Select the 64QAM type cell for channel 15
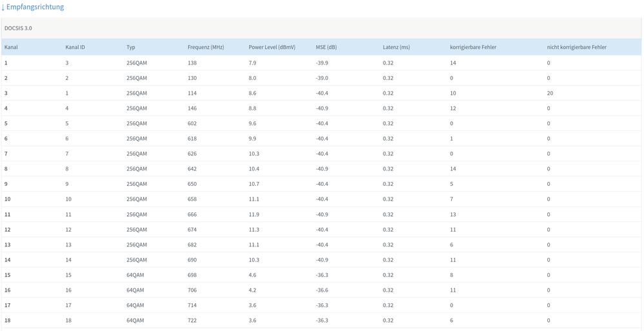The image size is (644, 331). tap(135, 275)
